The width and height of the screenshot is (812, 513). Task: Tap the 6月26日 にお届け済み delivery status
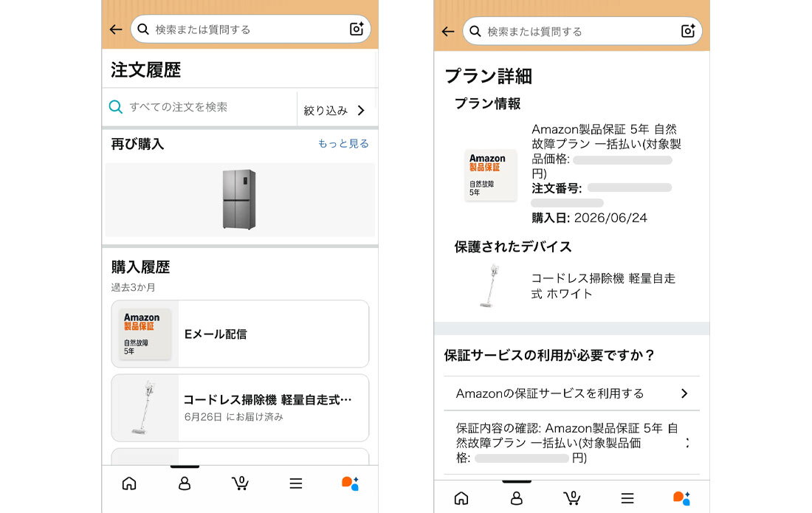pos(233,417)
